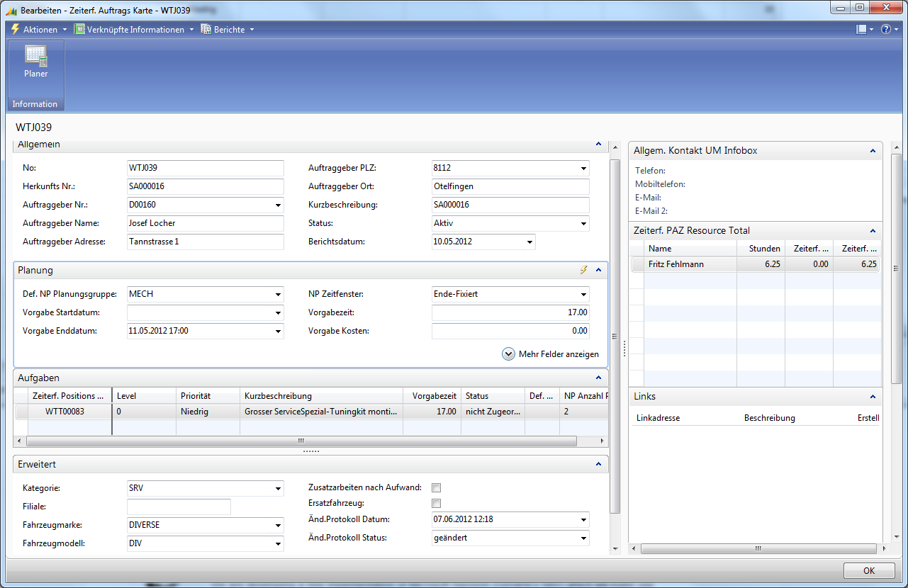908x588 pixels.
Task: Collapse the Planung section
Action: click(x=598, y=270)
